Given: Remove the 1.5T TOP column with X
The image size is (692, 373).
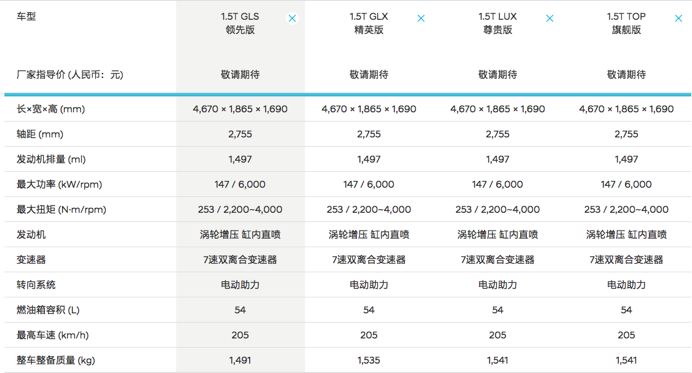Looking at the screenshot, I should [x=678, y=18].
